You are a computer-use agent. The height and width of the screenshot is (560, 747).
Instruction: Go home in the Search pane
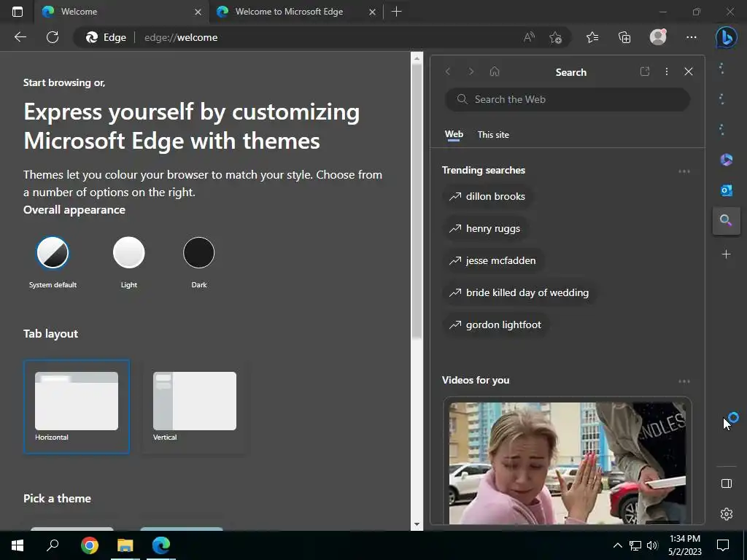[495, 71]
